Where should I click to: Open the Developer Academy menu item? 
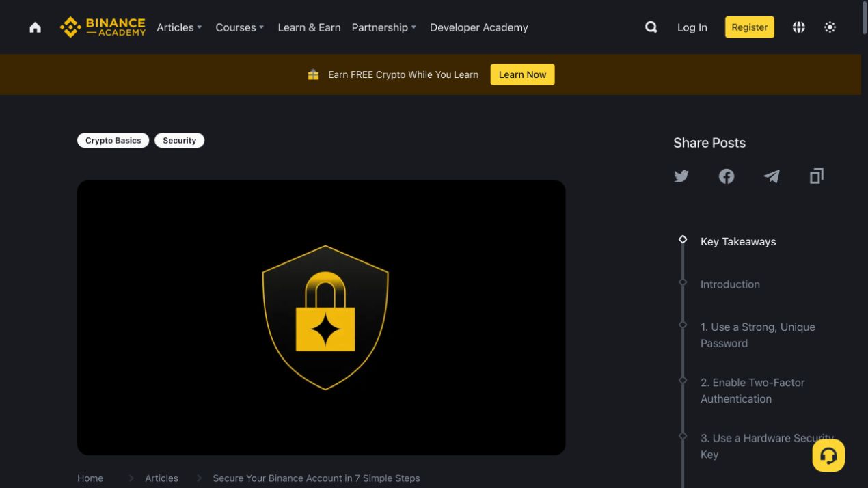pos(478,27)
